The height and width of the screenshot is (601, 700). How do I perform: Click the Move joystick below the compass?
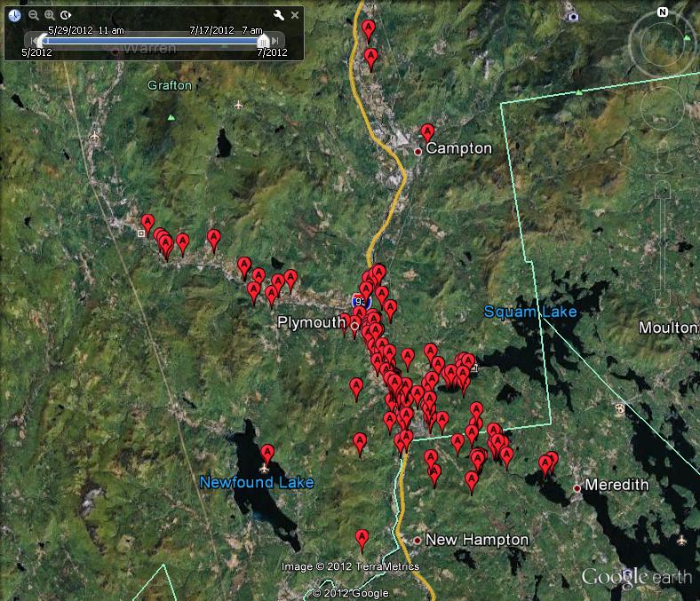[663, 107]
